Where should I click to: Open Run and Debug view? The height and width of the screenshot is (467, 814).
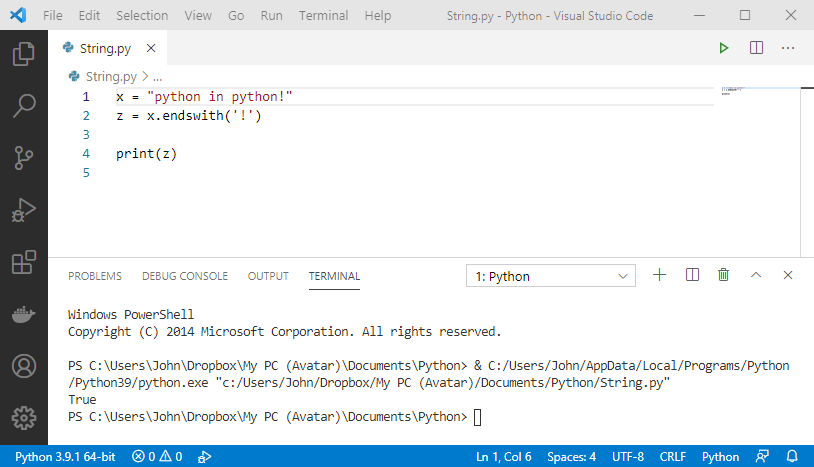(23, 210)
